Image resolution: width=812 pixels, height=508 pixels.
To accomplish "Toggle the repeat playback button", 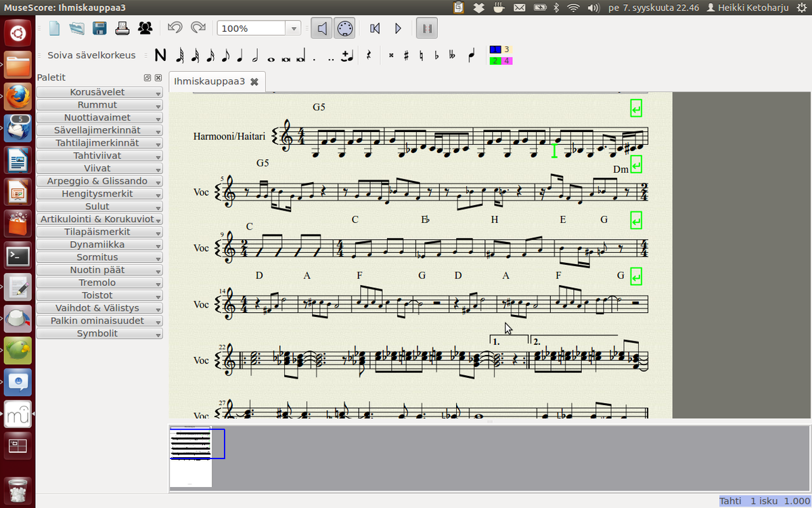I will 427,28.
